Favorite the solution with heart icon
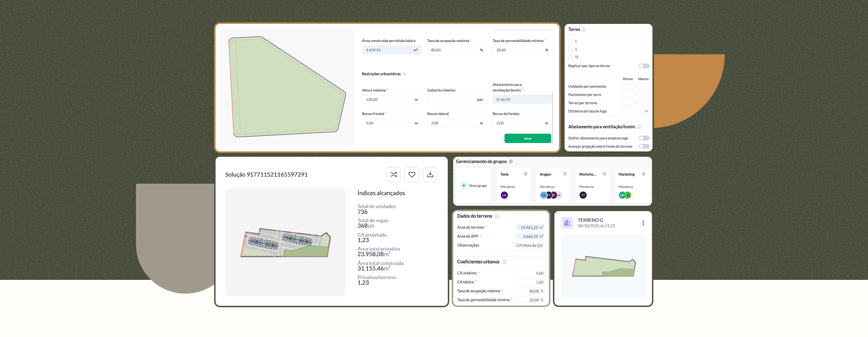The width and height of the screenshot is (868, 337). [x=412, y=175]
